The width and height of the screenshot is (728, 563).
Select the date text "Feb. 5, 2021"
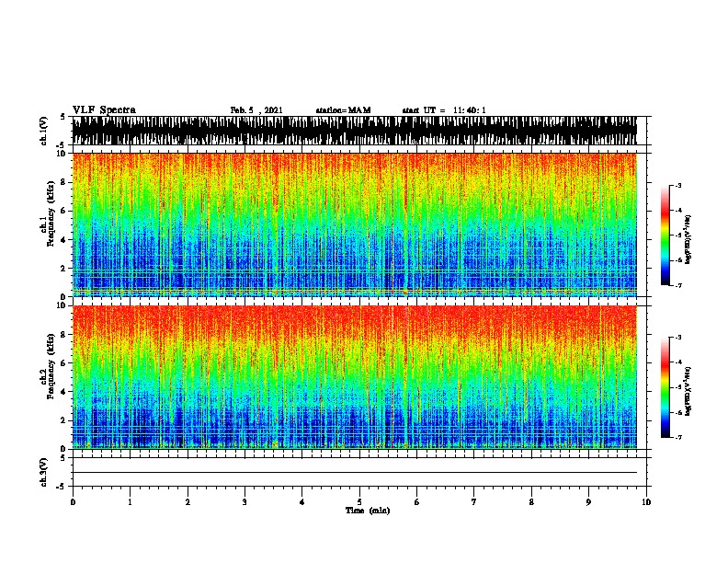[256, 110]
